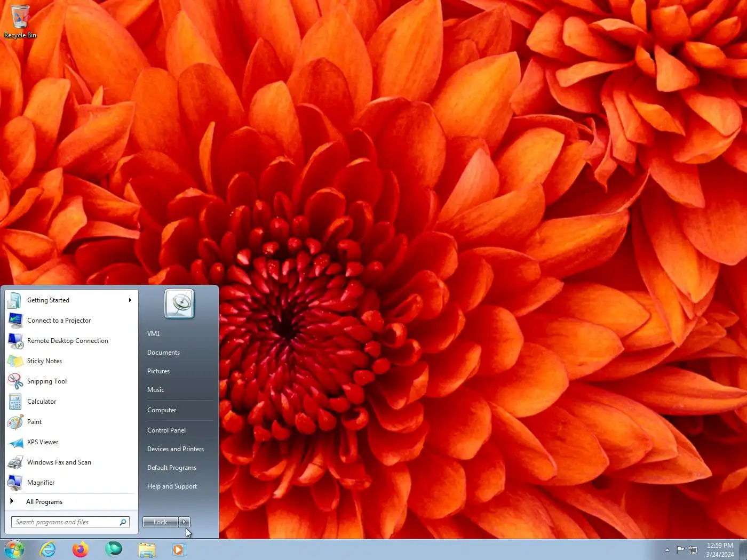
Task: Open Windows Media Player from taskbar
Action: (x=179, y=550)
